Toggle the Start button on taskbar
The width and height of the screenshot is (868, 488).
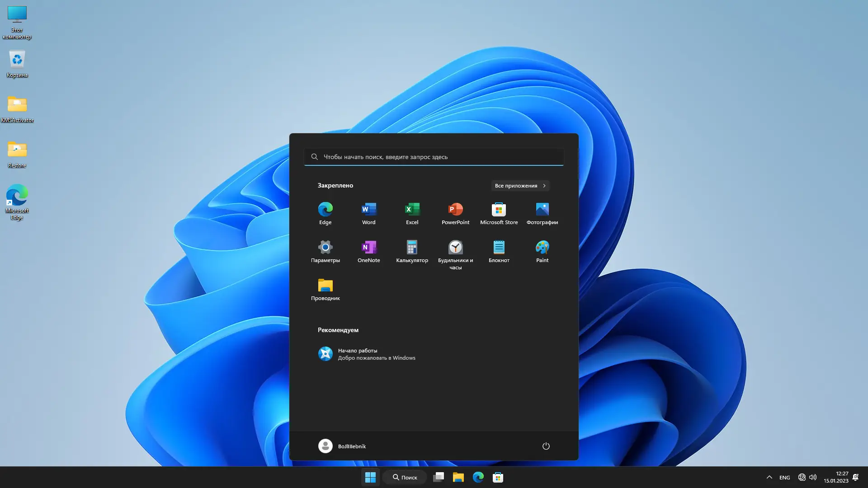point(370,477)
